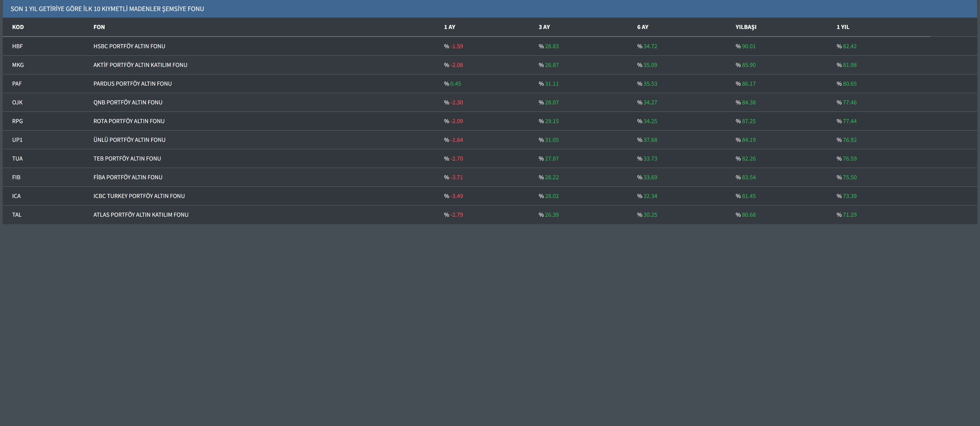Click the UP1 fund code
980x426 pixels.
click(17, 140)
